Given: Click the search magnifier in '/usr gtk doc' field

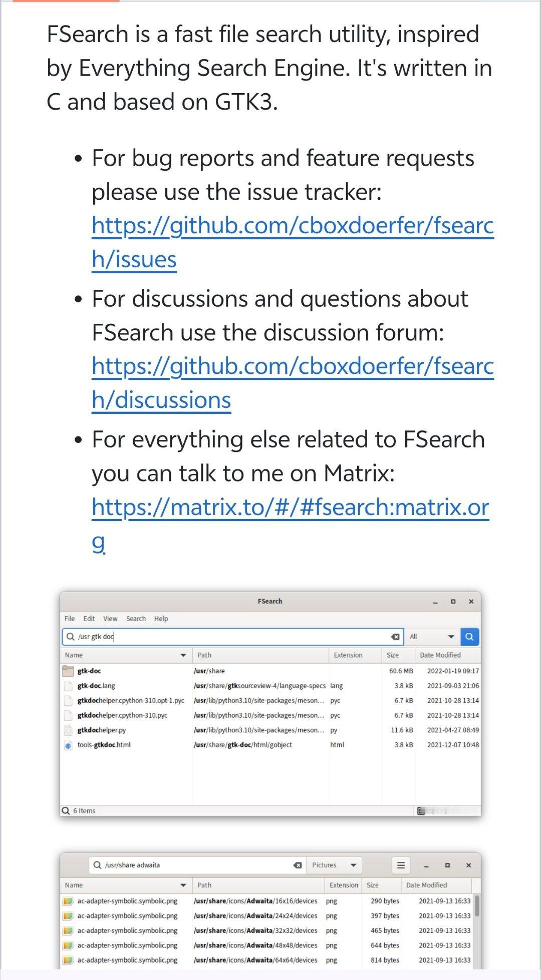Looking at the screenshot, I should 71,637.
